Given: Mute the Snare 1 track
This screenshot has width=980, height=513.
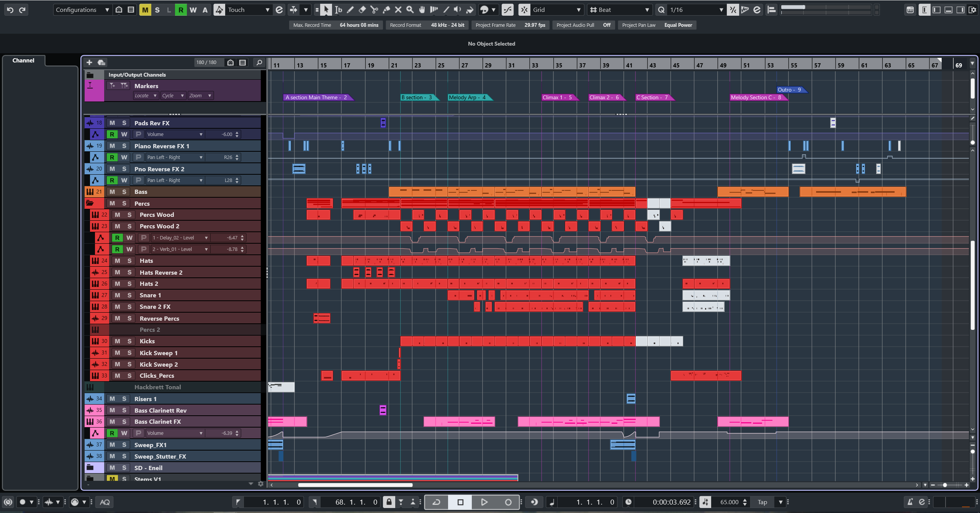Looking at the screenshot, I should [x=118, y=295].
